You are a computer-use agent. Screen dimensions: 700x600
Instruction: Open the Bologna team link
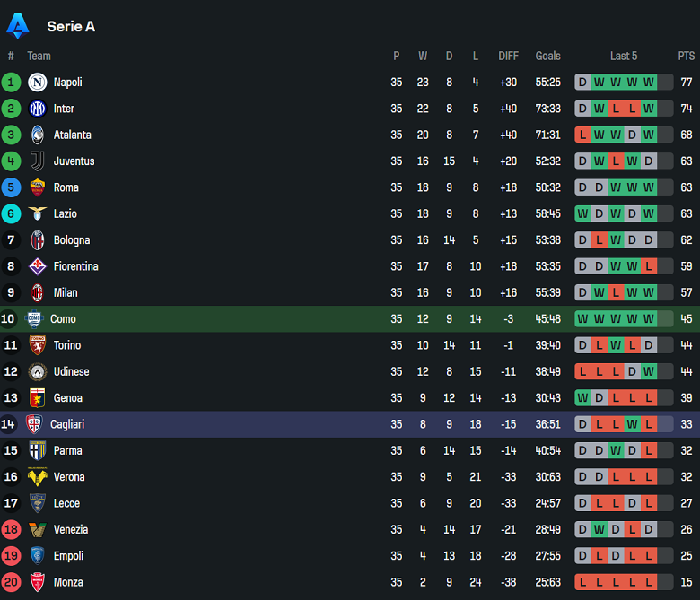(72, 240)
